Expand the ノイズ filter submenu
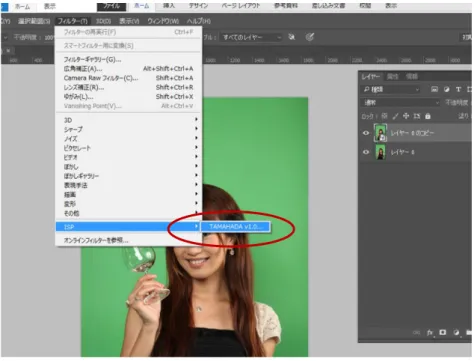Viewport: 474px width, 361px height. pyautogui.click(x=128, y=139)
